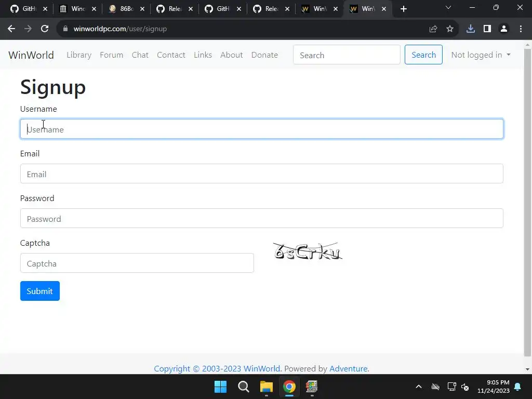Open File Explorer from taskbar
The width and height of the screenshot is (532, 399).
point(267,387)
